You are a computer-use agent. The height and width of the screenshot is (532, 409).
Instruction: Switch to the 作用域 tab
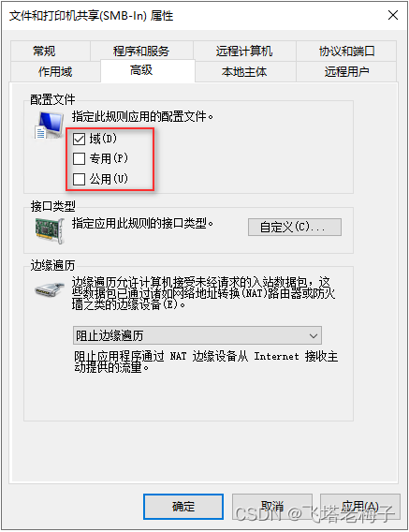(x=55, y=71)
